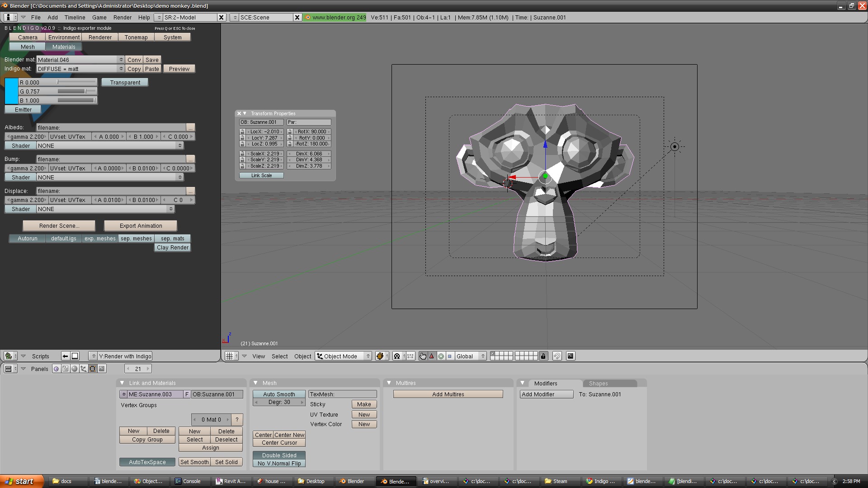Open the Timeline menu

pos(75,17)
